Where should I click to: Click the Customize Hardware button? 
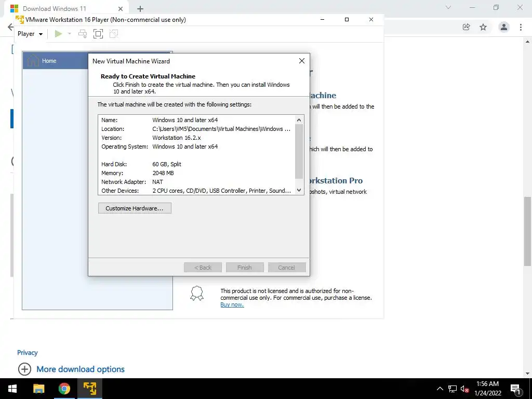pyautogui.click(x=135, y=208)
